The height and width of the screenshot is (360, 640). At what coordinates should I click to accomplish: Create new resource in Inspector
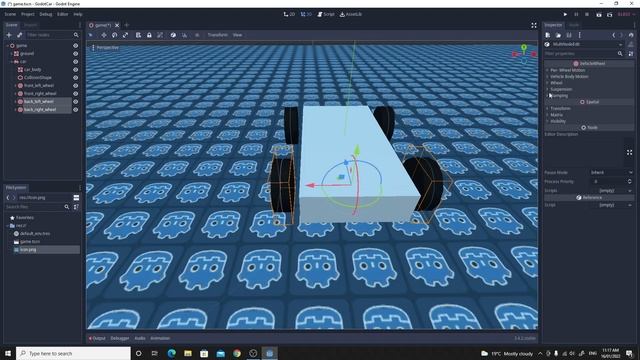point(548,35)
